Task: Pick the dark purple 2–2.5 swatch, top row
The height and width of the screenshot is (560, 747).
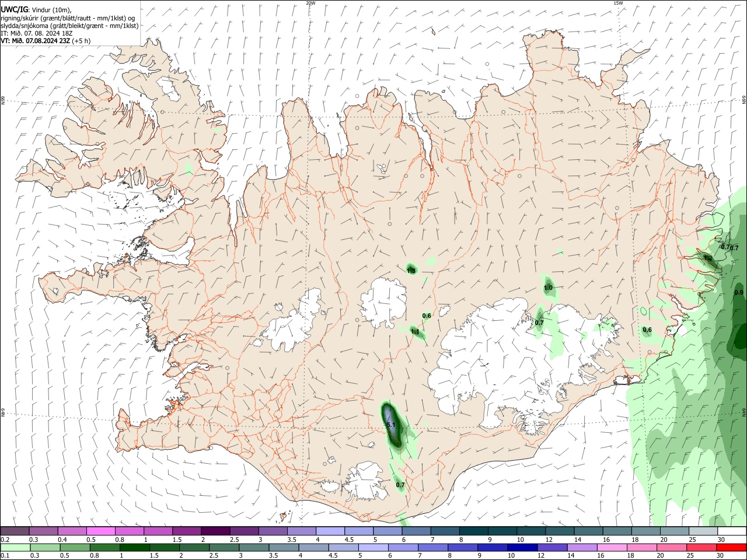Action: (215, 531)
